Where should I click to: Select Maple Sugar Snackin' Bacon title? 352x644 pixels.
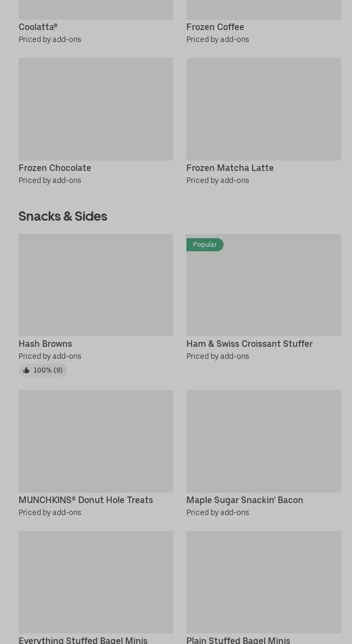244,500
